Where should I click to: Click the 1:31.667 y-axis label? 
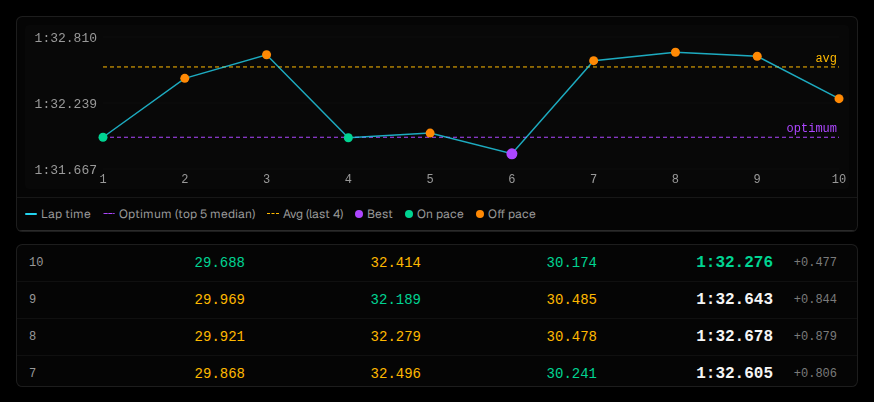66,169
